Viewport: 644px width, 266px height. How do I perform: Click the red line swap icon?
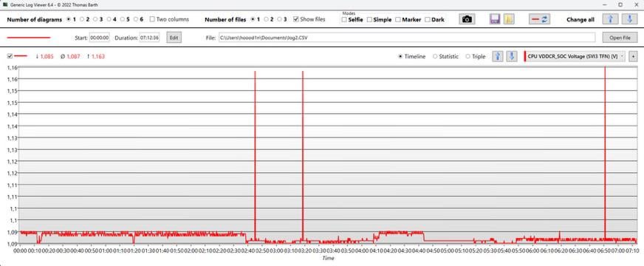[x=539, y=19]
